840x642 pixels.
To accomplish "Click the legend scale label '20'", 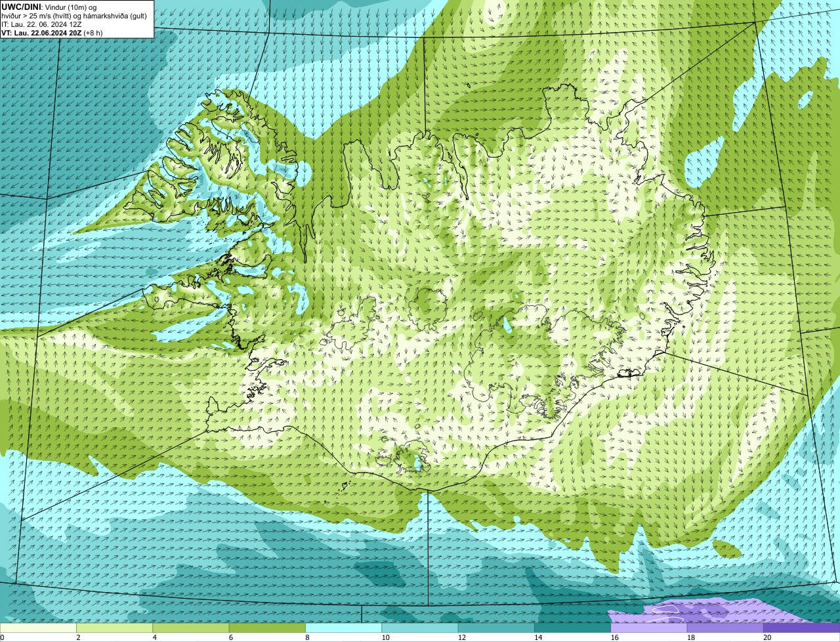I will [767, 637].
